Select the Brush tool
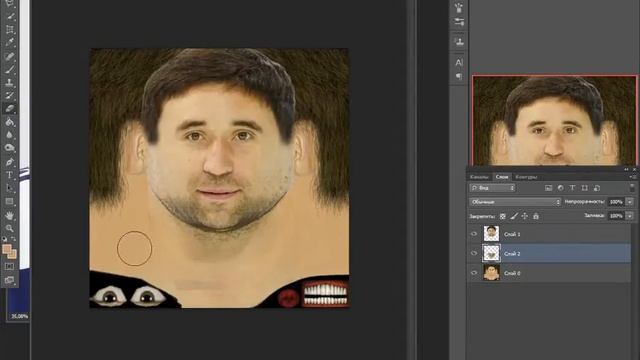 [10, 69]
